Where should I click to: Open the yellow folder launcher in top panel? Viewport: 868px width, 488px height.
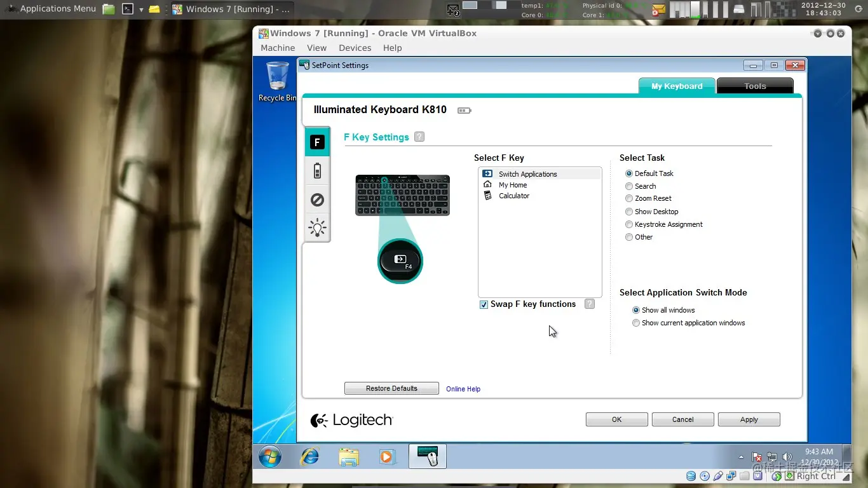pos(154,9)
